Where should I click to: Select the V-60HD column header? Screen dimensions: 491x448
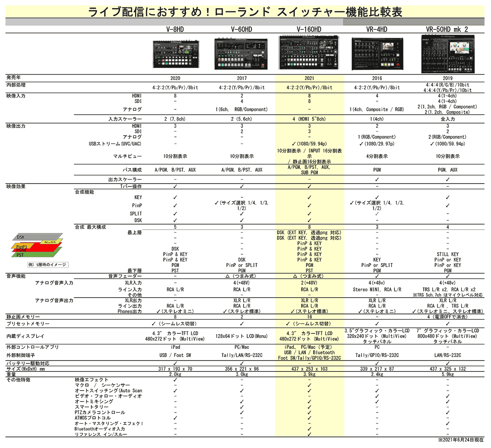[x=241, y=29]
